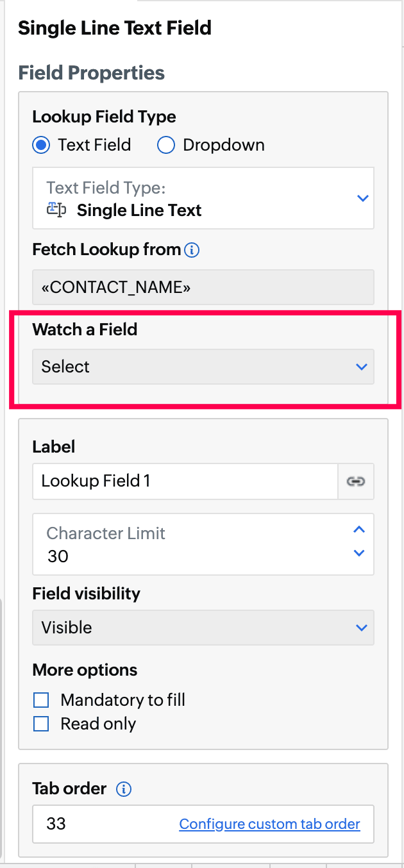Check the Read only option
The width and height of the screenshot is (404, 868).
pos(41,724)
